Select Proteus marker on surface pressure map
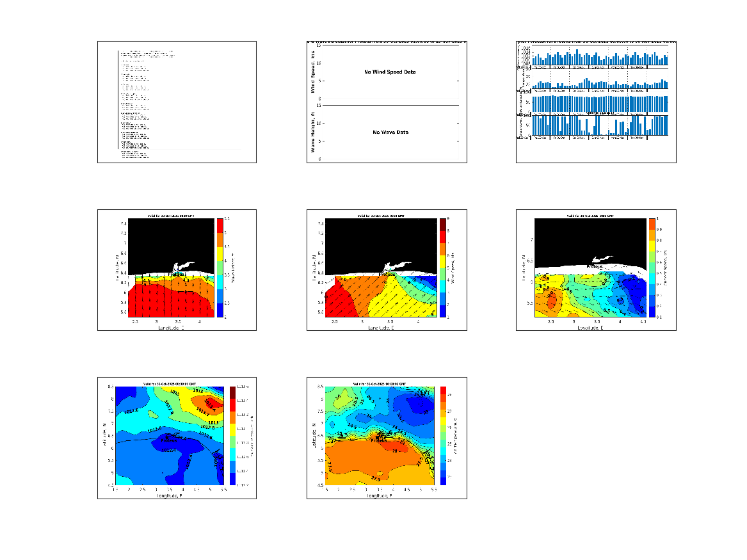The image size is (747, 560). [x=169, y=441]
